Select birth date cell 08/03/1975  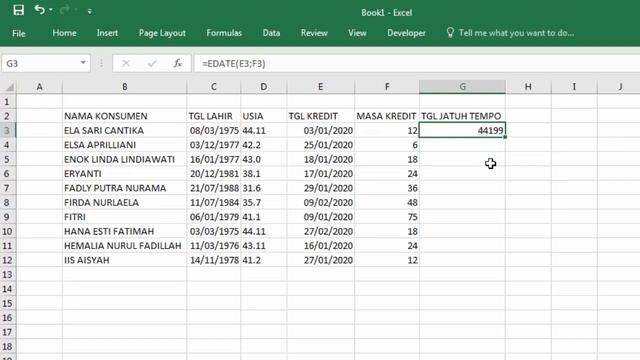pos(213,130)
